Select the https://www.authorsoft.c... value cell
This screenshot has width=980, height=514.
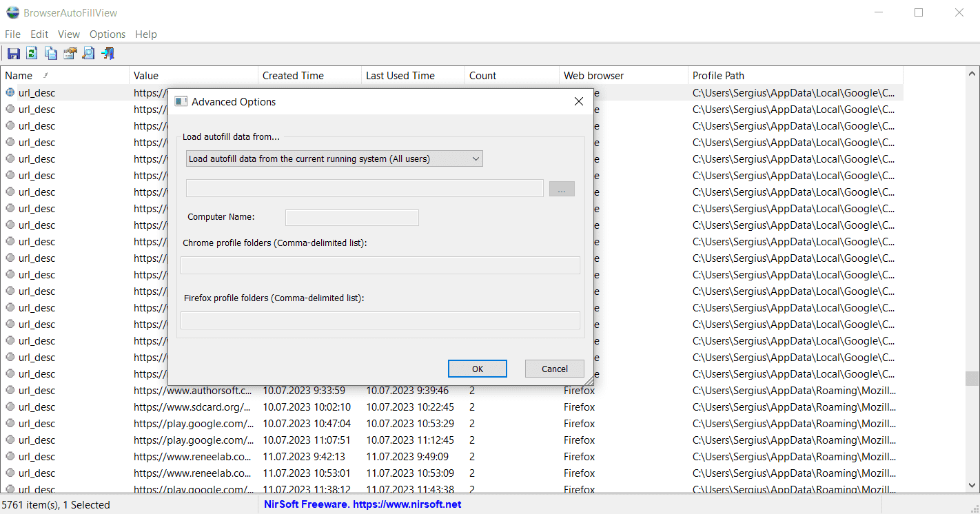coord(193,390)
